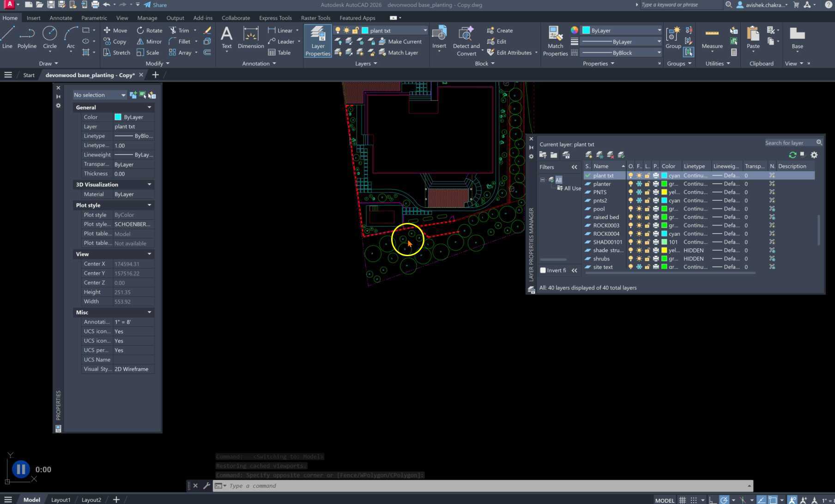The height and width of the screenshot is (504, 835).
Task: Switch to the Layout1 tab
Action: 61,500
